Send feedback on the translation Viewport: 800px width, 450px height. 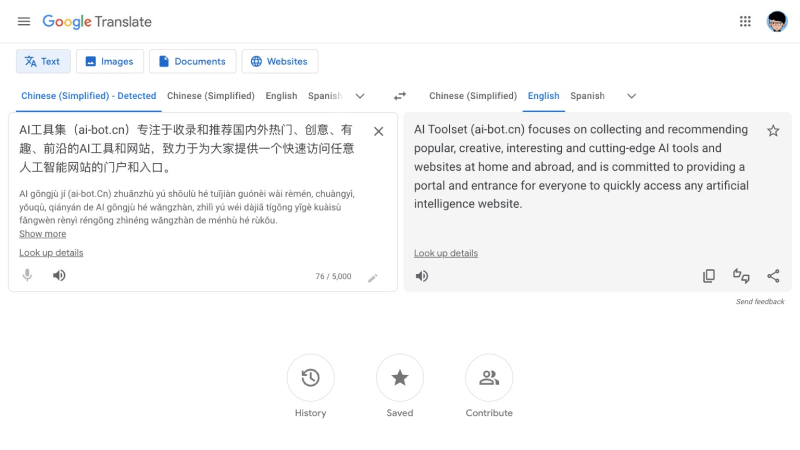click(760, 302)
